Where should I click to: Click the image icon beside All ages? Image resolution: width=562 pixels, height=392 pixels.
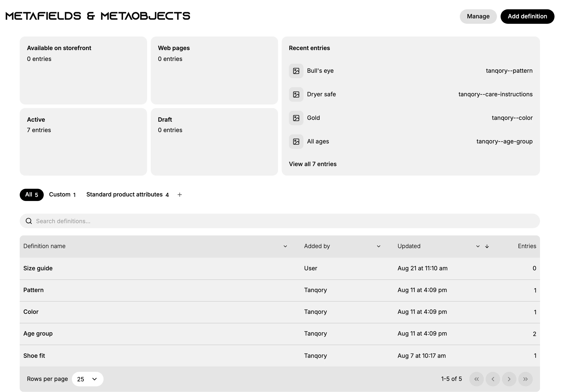click(x=296, y=141)
